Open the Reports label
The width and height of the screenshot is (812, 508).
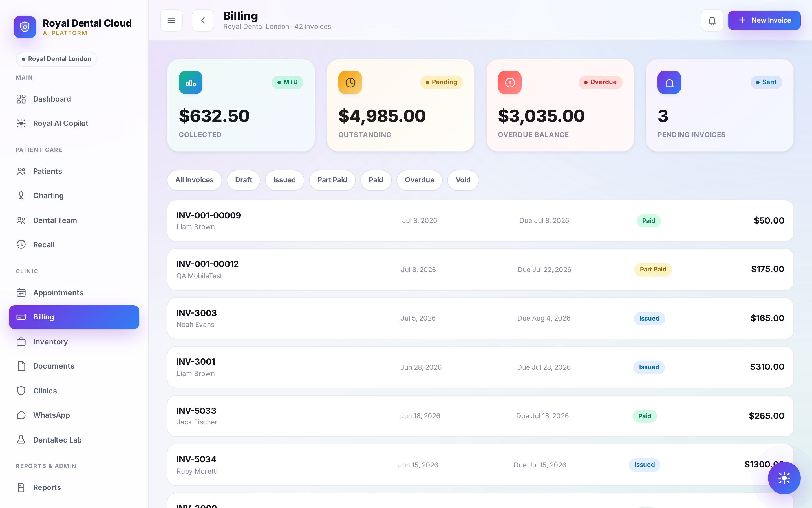pyautogui.click(x=47, y=487)
